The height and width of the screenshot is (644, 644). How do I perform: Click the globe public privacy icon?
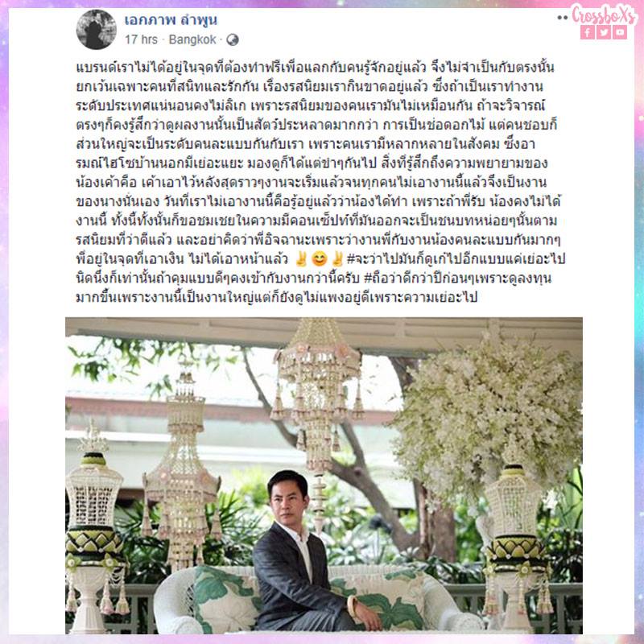pos(233,39)
